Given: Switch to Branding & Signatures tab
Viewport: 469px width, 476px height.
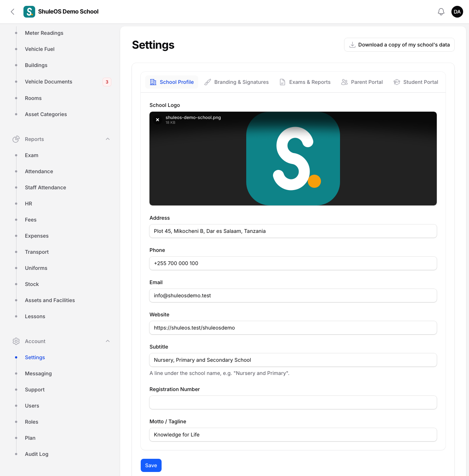Looking at the screenshot, I should pyautogui.click(x=236, y=82).
